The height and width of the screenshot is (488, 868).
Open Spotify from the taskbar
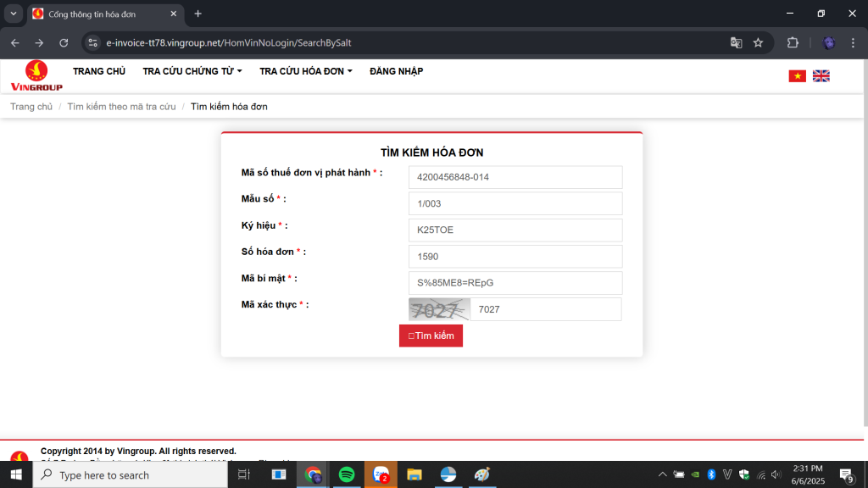347,474
